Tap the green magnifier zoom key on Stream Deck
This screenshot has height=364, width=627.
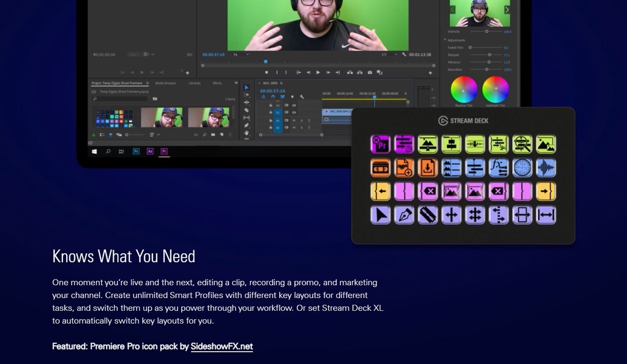[522, 144]
